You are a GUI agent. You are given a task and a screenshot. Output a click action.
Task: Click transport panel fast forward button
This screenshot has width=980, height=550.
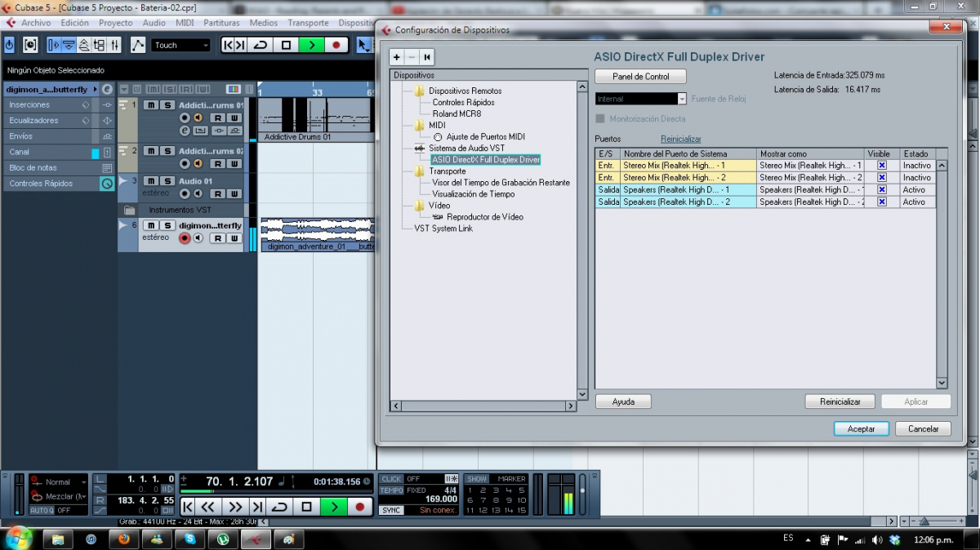(x=235, y=507)
